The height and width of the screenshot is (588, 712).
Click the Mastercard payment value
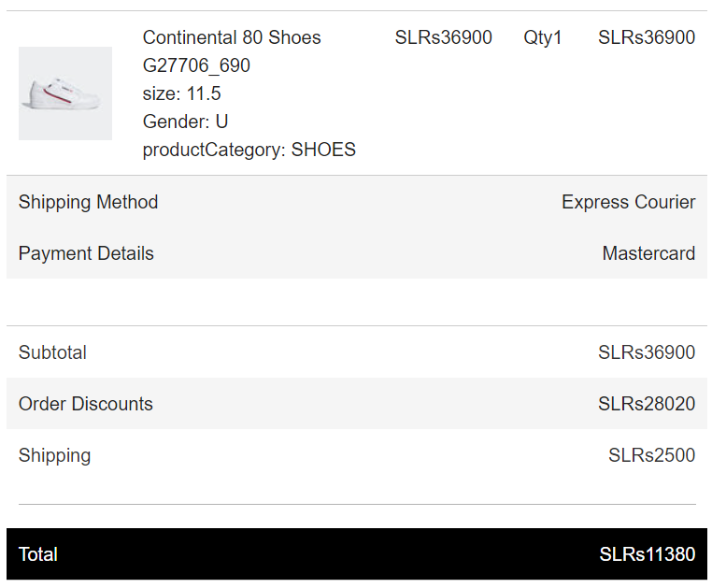tap(648, 253)
